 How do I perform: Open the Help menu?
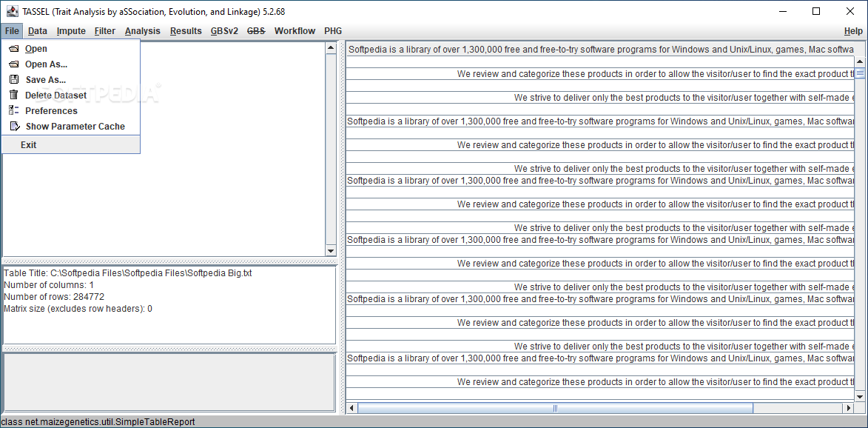point(853,31)
